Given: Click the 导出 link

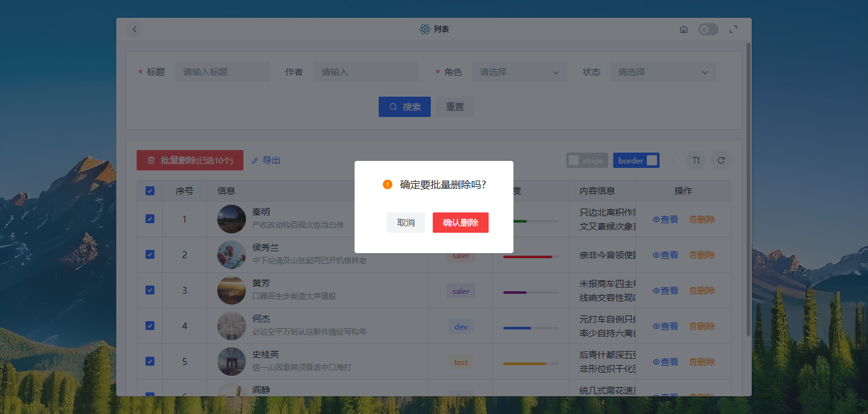Looking at the screenshot, I should [266, 160].
